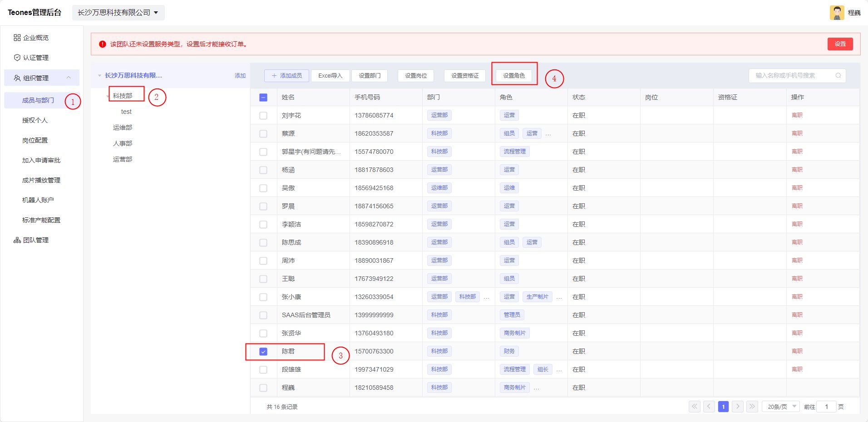This screenshot has width=868, height=422.
Task: Open 岗位配置 in the sidebar menu
Action: point(35,140)
